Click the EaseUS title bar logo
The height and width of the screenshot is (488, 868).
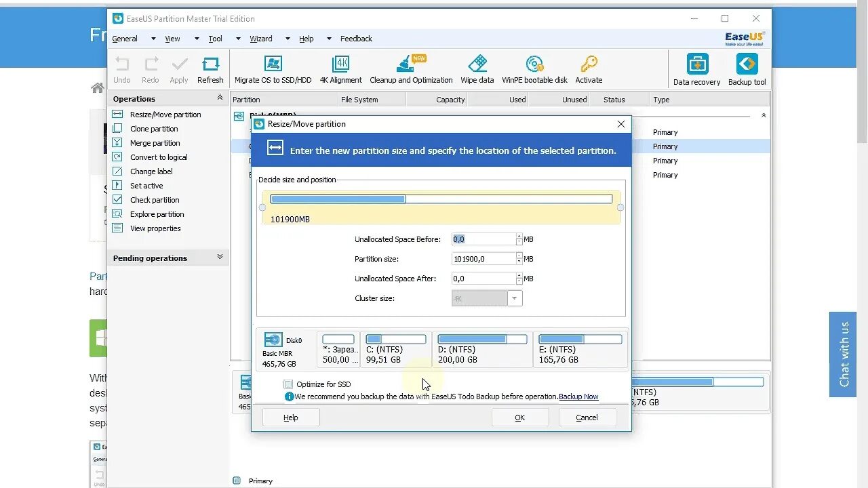(118, 18)
